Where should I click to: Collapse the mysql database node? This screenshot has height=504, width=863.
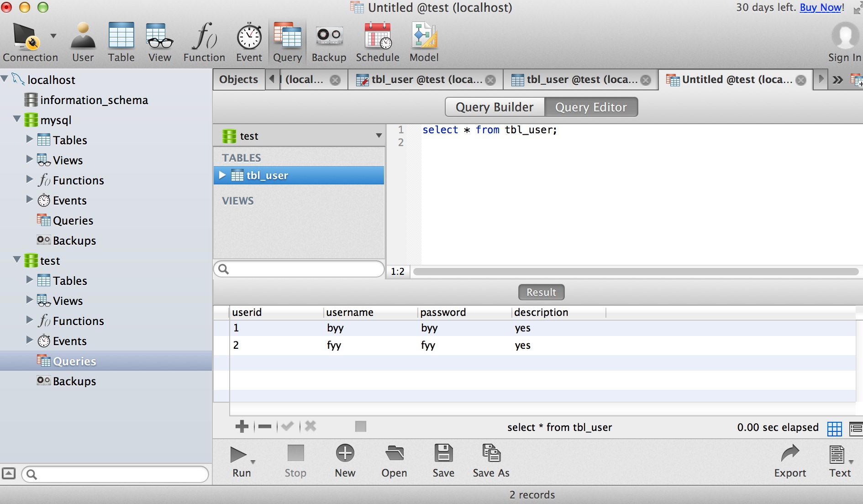(x=17, y=119)
